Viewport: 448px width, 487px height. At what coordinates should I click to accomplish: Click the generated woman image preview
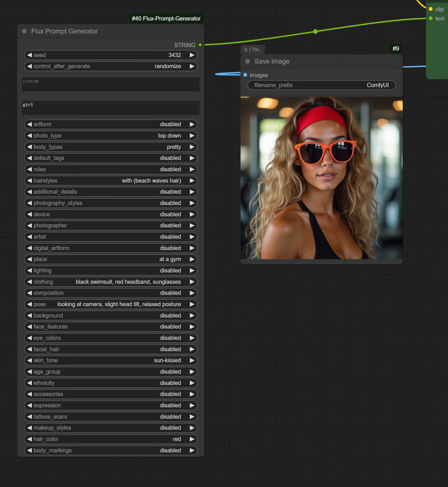coord(321,178)
